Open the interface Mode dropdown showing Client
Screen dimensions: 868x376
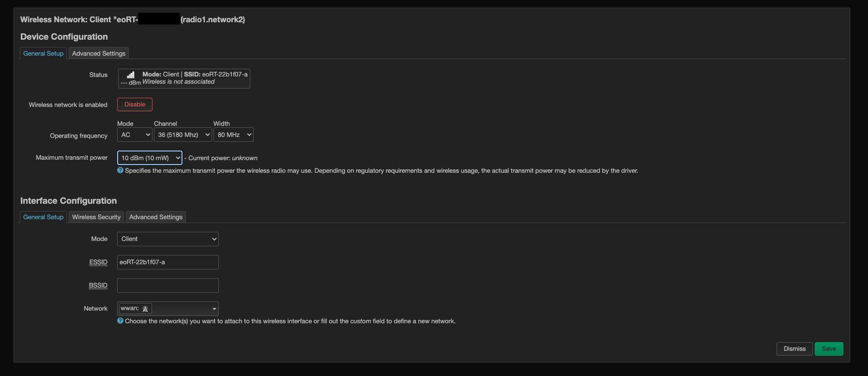coord(168,239)
